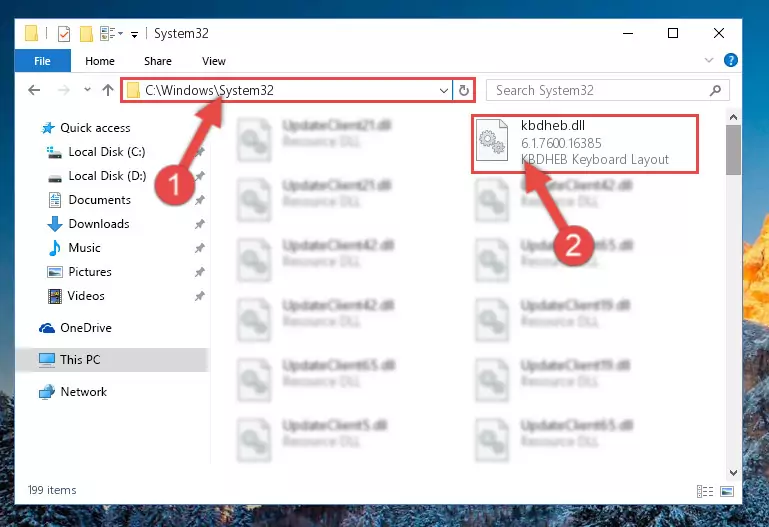
Task: Click the scrollbar down arrow
Action: click(733, 473)
